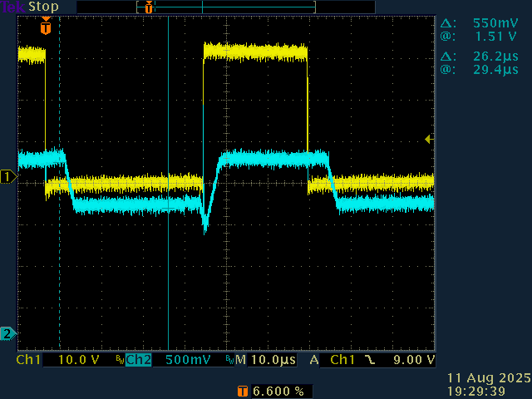Click the Tek logo in top corner

click(12, 6)
